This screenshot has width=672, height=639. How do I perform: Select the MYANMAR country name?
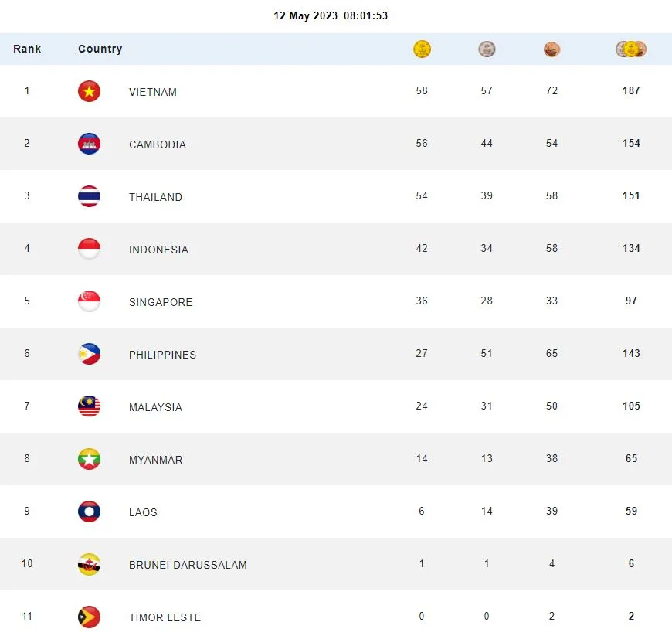[x=155, y=460]
